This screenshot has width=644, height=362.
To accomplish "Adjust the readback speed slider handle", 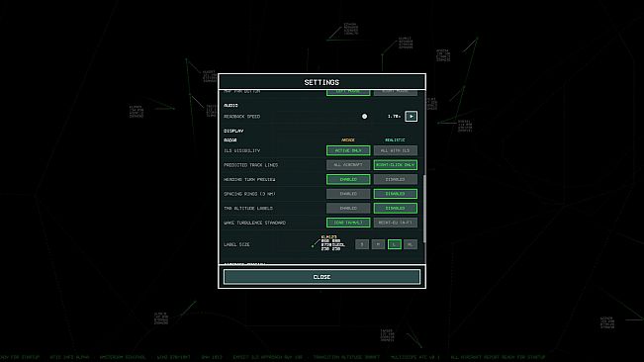I will [x=364, y=117].
